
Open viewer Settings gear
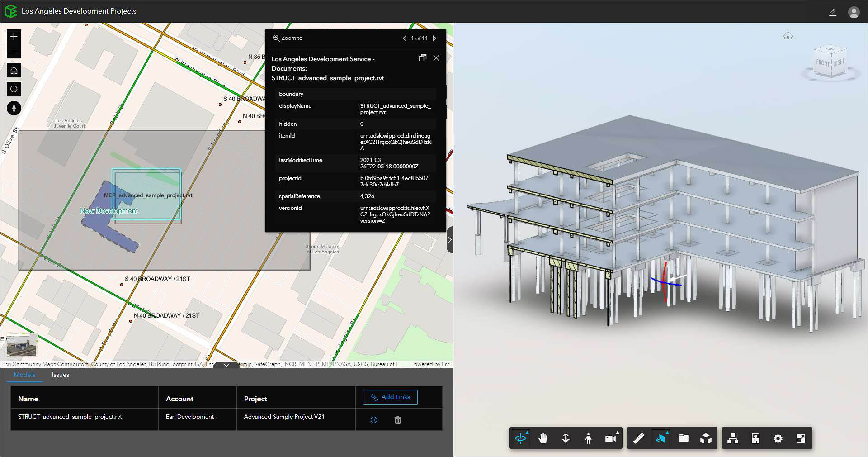778,438
